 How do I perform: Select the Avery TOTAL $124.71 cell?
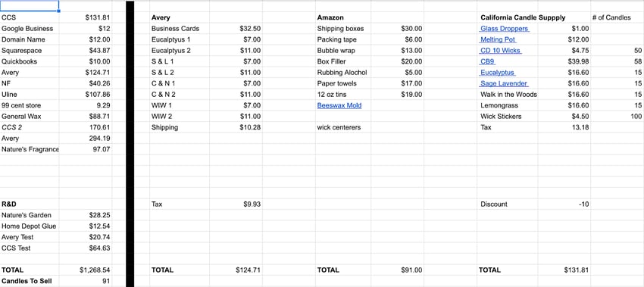click(236, 270)
